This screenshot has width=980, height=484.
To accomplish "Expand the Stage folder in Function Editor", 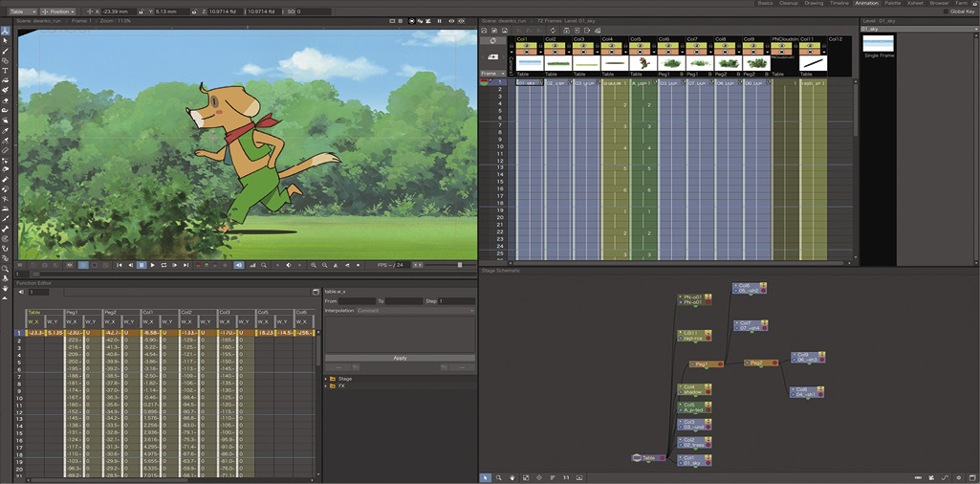I will [326, 379].
